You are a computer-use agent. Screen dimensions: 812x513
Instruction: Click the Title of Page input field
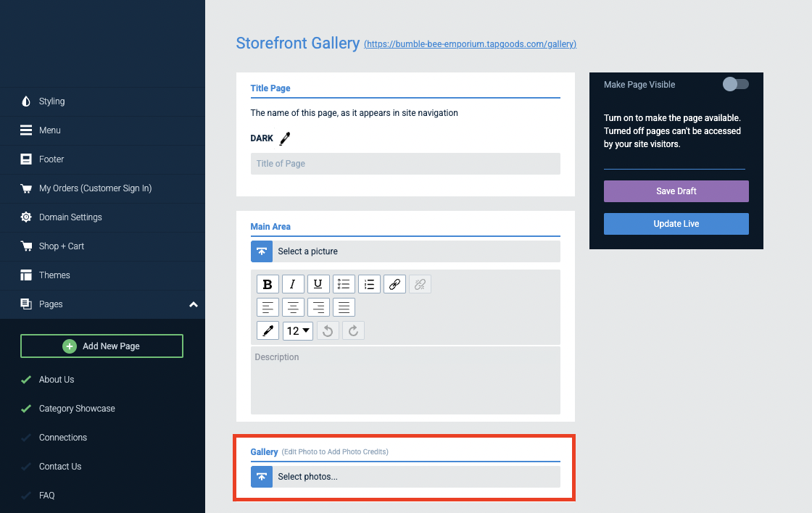pos(405,164)
